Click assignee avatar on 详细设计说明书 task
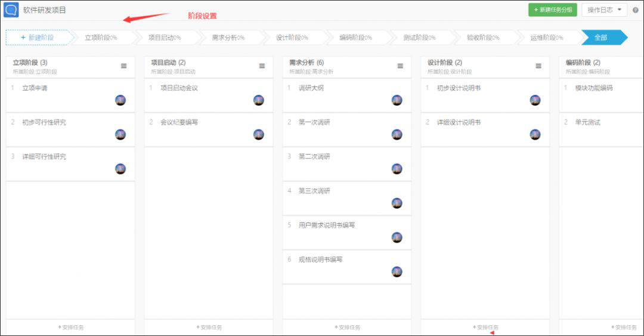Screen dimensions: 644x336 [x=535, y=134]
